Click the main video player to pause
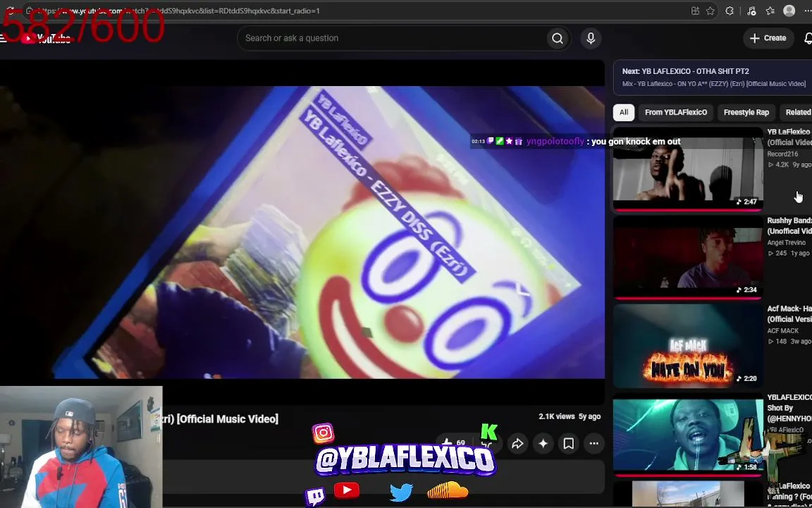Image resolution: width=812 pixels, height=508 pixels. pos(302,231)
